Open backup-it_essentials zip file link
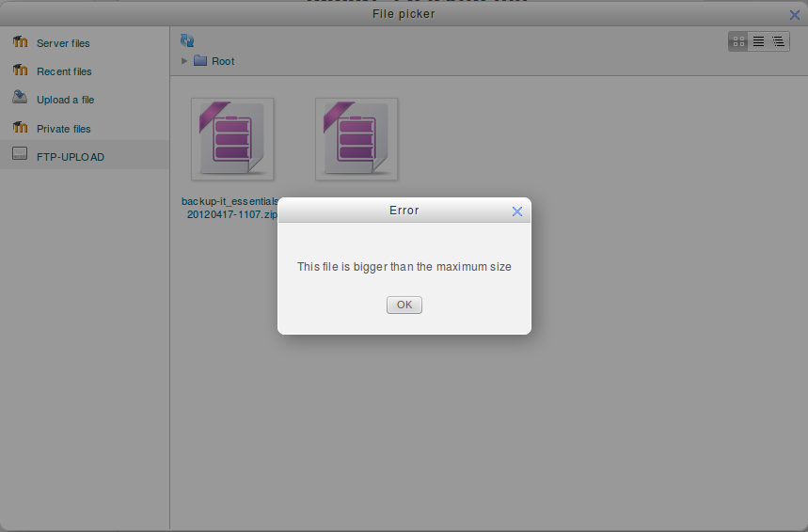This screenshot has height=532, width=808. 230,208
